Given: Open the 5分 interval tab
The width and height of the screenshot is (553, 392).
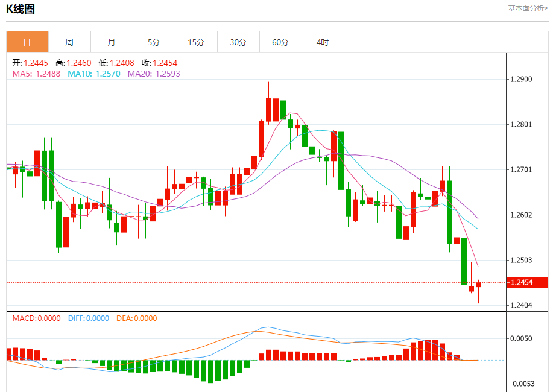Looking at the screenshot, I should tap(154, 42).
